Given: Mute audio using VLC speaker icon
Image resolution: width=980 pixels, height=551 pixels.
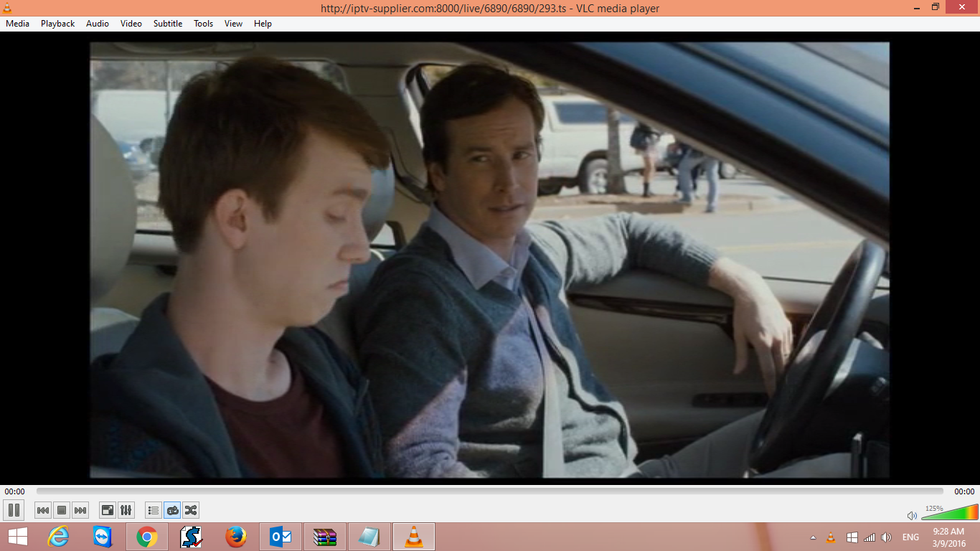Looking at the screenshot, I should click(x=912, y=515).
